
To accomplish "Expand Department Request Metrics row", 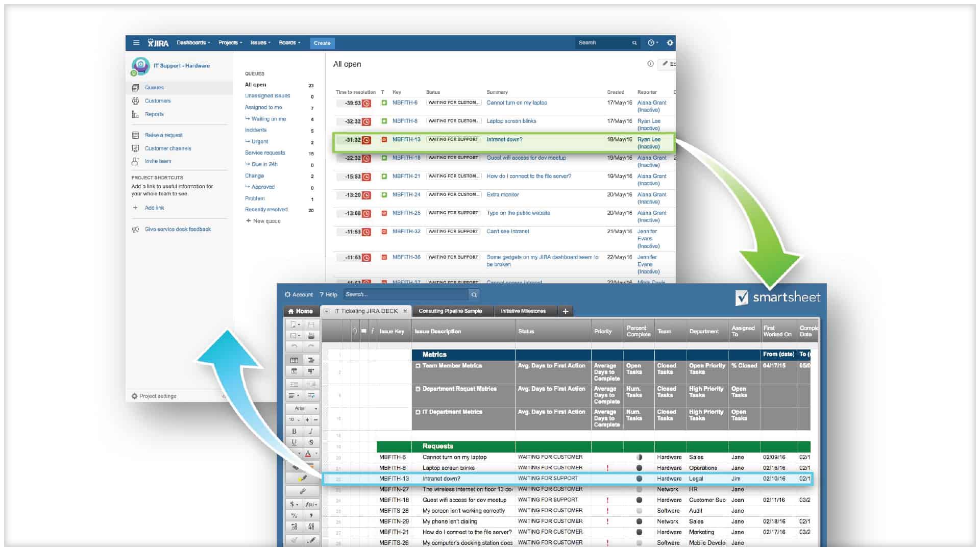I will [x=418, y=389].
